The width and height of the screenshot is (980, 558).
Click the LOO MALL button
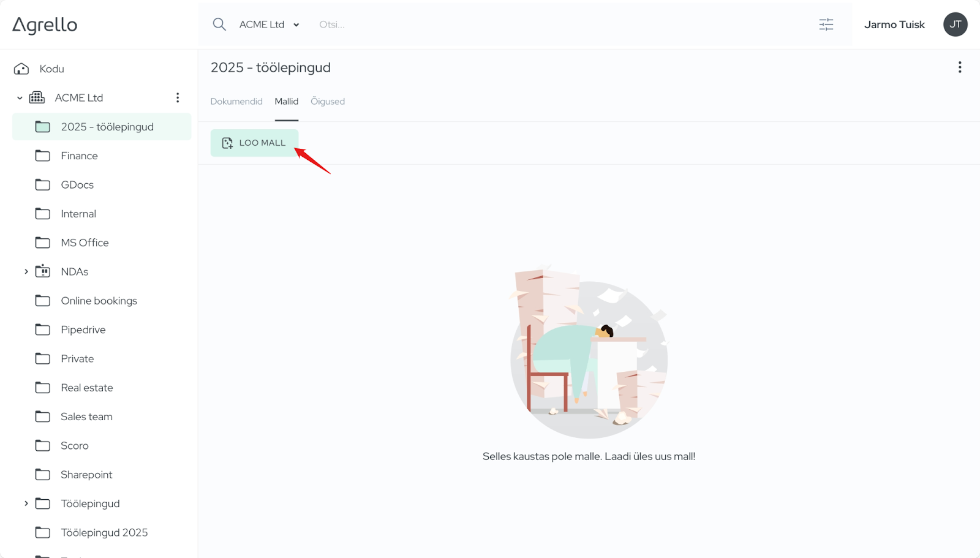254,143
